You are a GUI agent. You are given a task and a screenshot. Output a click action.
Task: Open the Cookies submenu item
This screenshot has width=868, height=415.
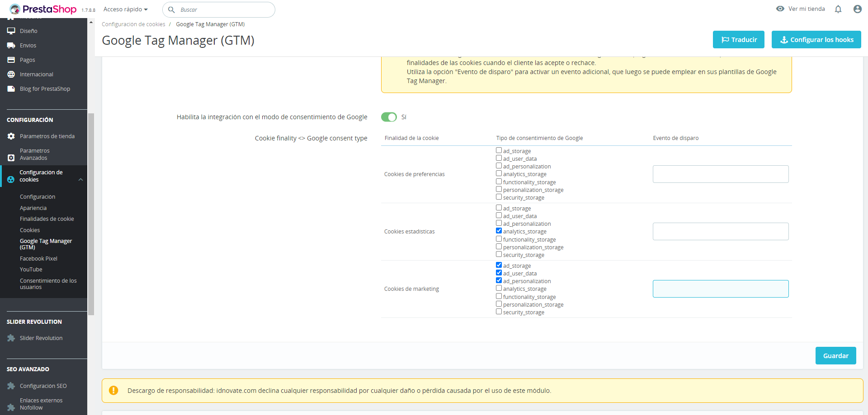(30, 230)
